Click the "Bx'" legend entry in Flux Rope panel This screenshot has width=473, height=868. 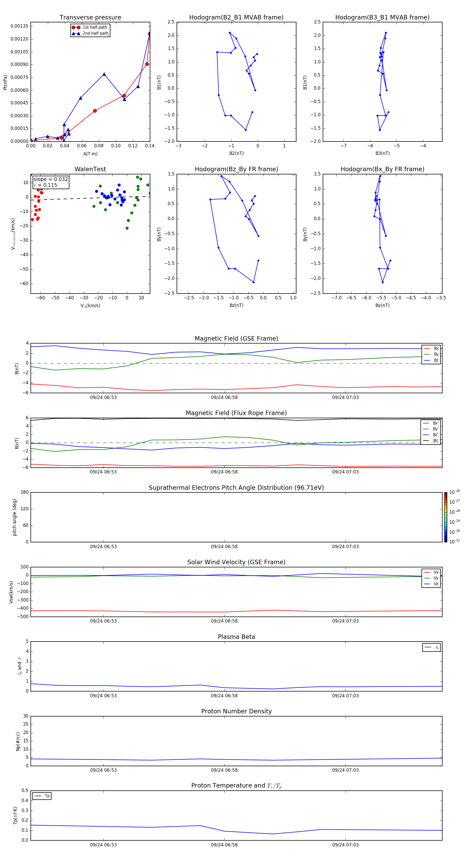tap(431, 423)
